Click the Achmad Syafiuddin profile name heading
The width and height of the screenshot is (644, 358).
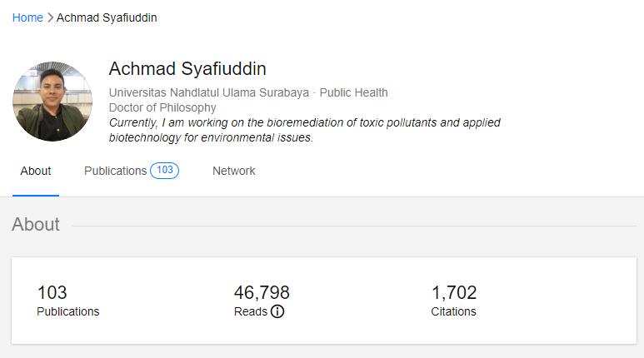(187, 69)
